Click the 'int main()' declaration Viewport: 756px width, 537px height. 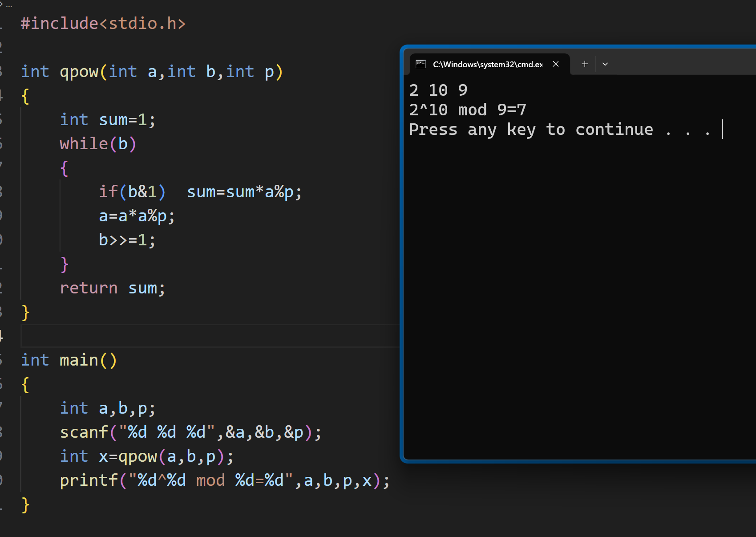(69, 360)
